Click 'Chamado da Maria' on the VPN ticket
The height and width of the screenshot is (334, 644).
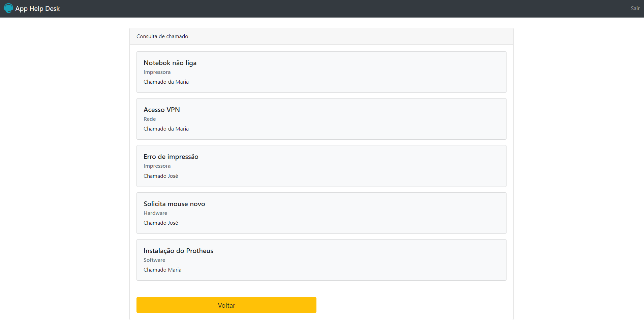(x=166, y=129)
